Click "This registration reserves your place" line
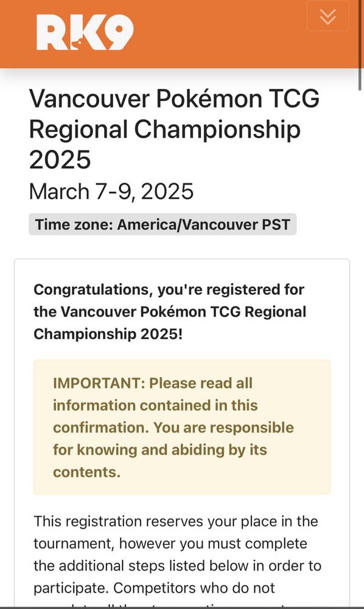 176,521
